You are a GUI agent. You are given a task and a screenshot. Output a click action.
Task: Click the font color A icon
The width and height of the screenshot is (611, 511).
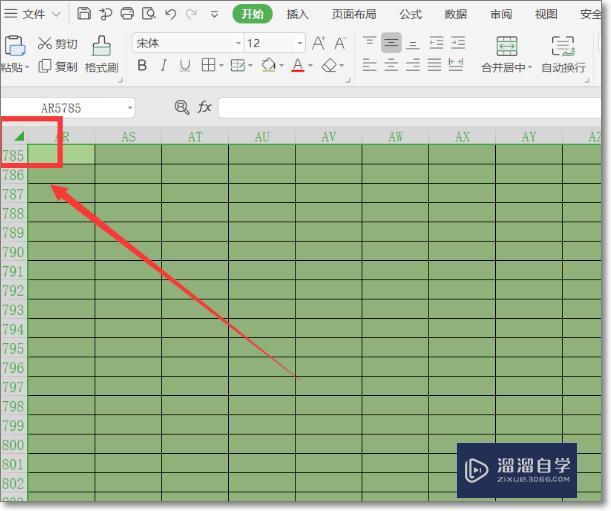pos(298,65)
